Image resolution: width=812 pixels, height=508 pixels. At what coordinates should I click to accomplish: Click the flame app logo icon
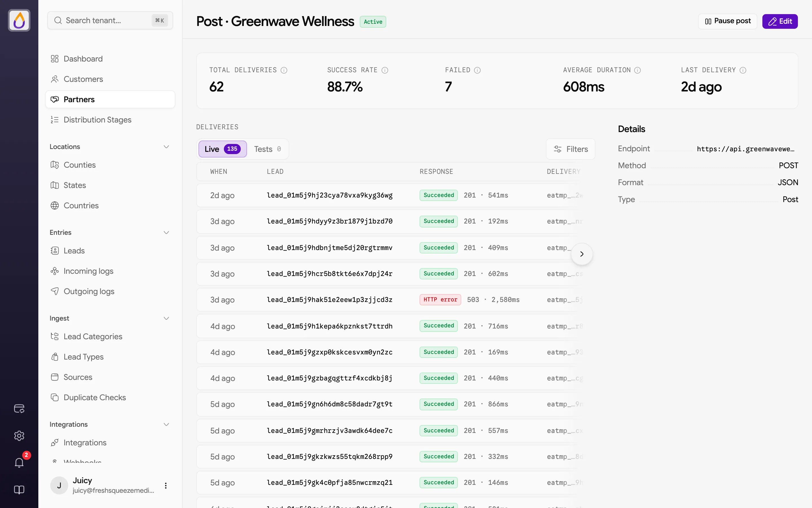click(19, 21)
